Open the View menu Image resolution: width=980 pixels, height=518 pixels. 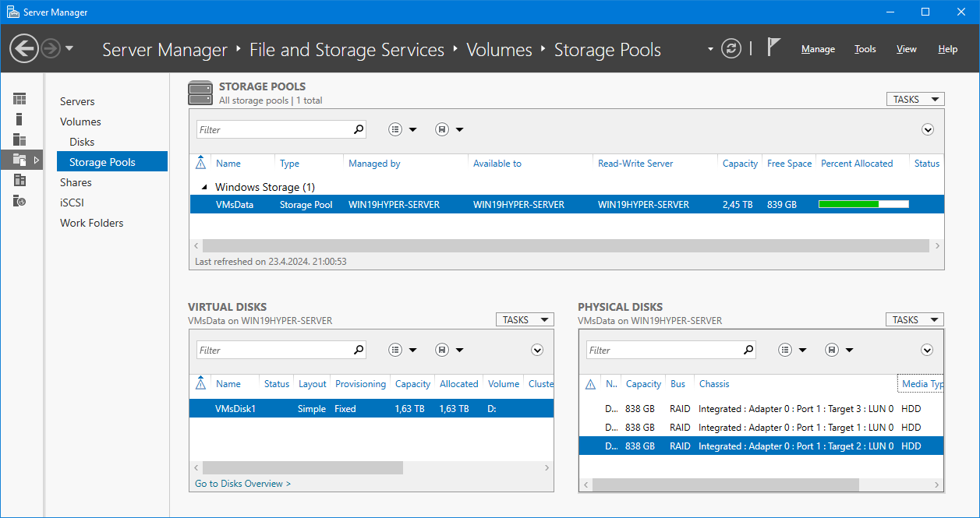pos(907,49)
